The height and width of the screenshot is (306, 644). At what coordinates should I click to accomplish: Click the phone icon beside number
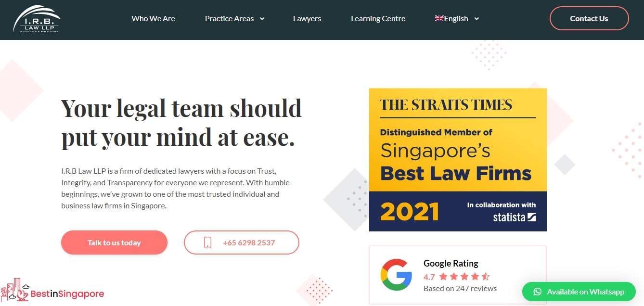[207, 242]
